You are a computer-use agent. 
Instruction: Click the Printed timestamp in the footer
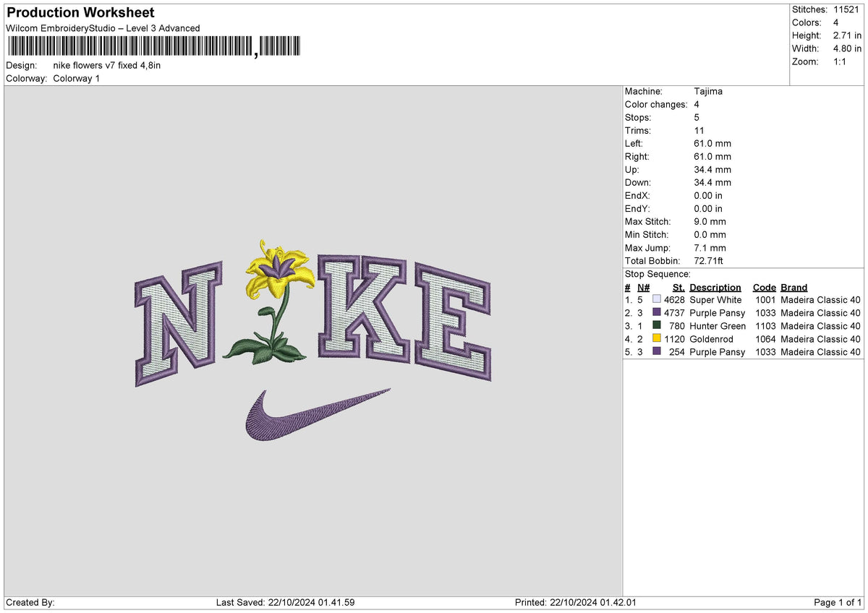576,603
